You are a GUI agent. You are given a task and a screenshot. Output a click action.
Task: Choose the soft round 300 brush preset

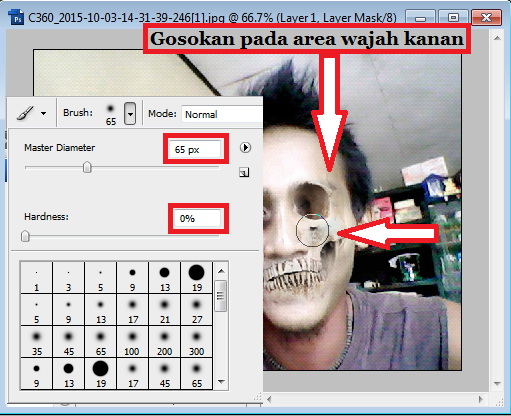point(197,342)
